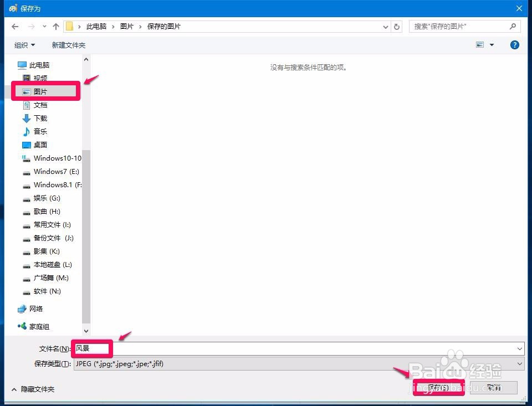Refresh the current folder view
This screenshot has width=532, height=406.
pos(397,27)
